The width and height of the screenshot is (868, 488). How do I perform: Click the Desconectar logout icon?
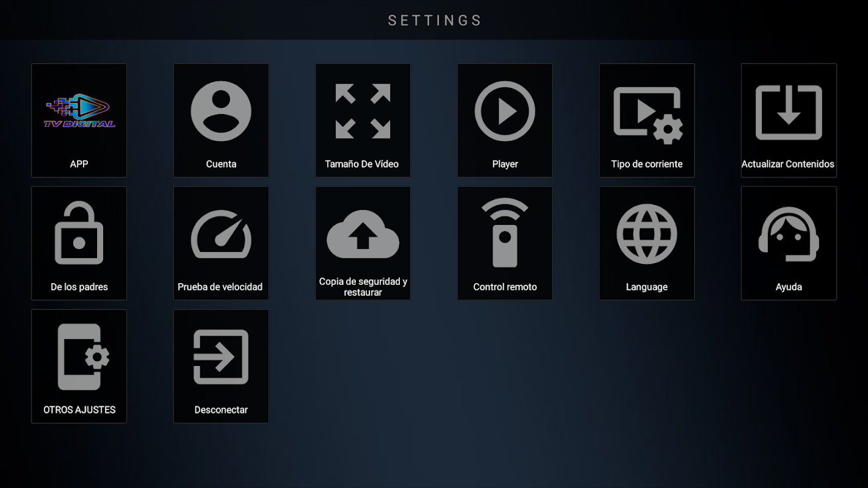[x=221, y=357]
